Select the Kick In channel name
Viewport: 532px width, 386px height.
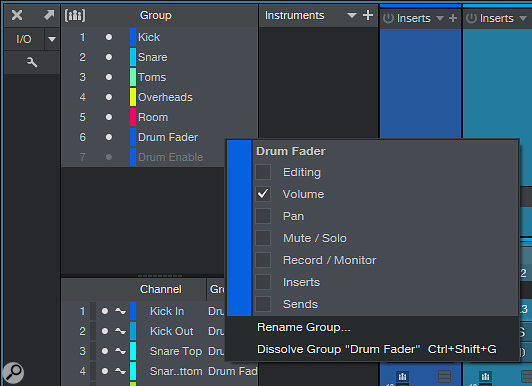167,311
